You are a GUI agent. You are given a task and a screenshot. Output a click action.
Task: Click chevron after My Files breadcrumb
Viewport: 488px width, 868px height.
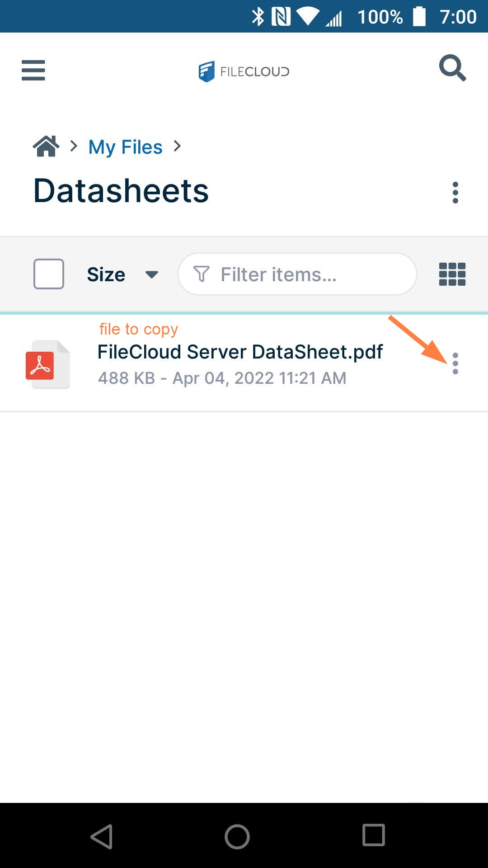tap(178, 146)
